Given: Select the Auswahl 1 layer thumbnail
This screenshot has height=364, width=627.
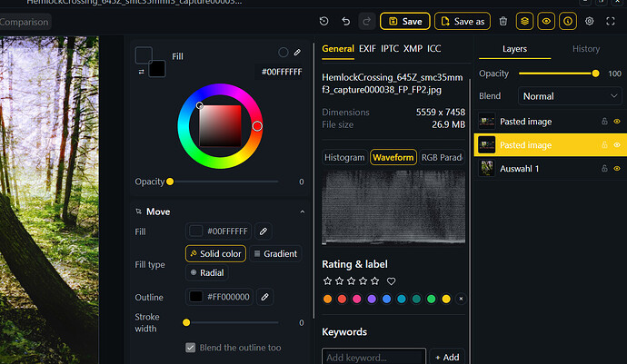Looking at the screenshot, I should click(487, 169).
